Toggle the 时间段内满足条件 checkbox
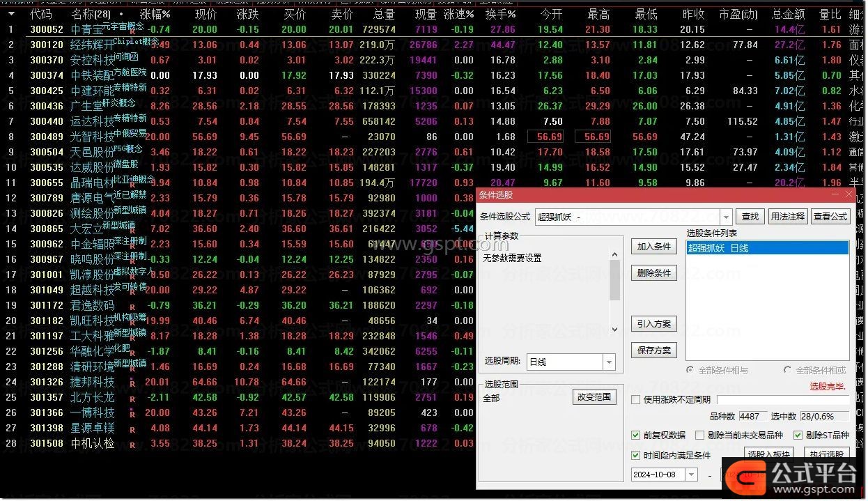 [635, 455]
